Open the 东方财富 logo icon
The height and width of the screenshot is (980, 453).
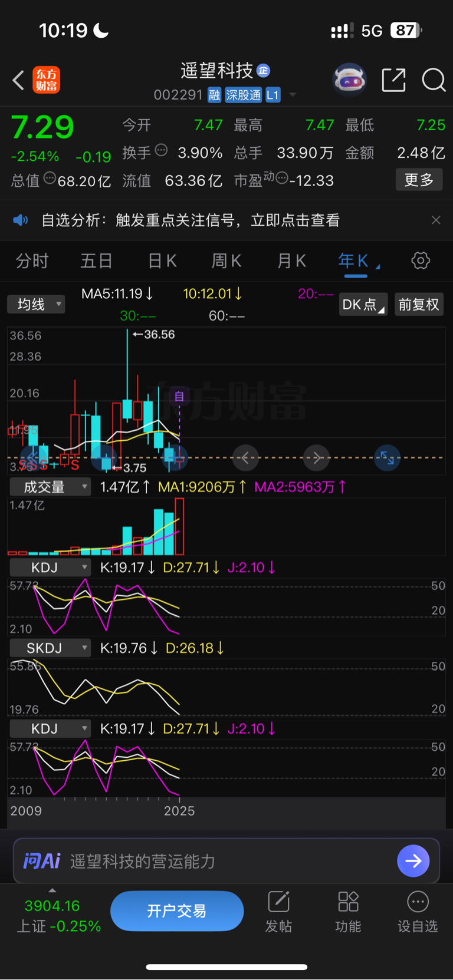(46, 80)
